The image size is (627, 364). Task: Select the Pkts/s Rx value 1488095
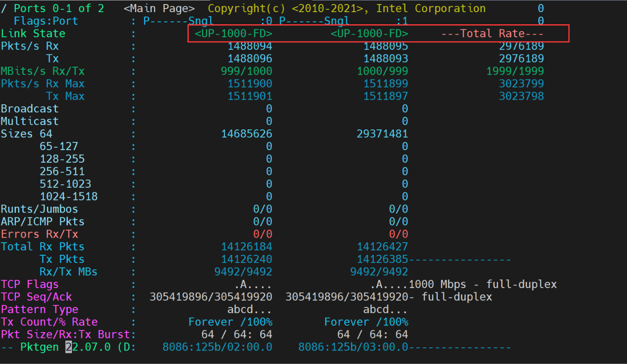[386, 46]
